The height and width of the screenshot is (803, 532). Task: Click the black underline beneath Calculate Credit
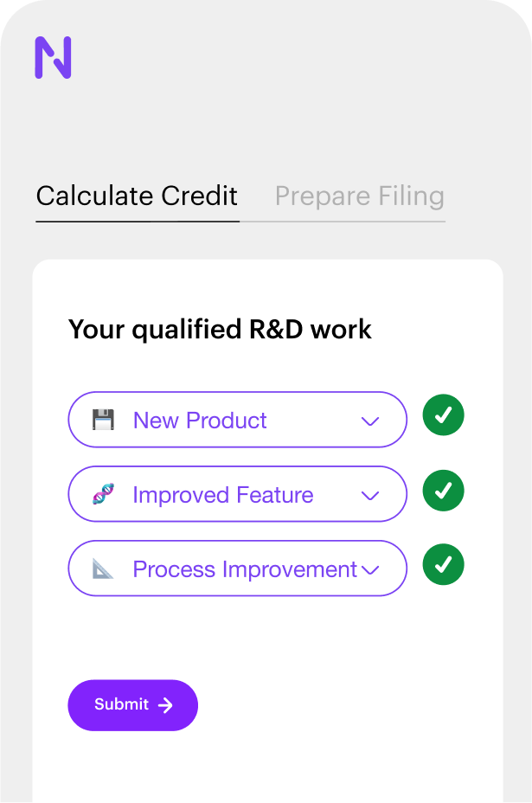tap(137, 222)
